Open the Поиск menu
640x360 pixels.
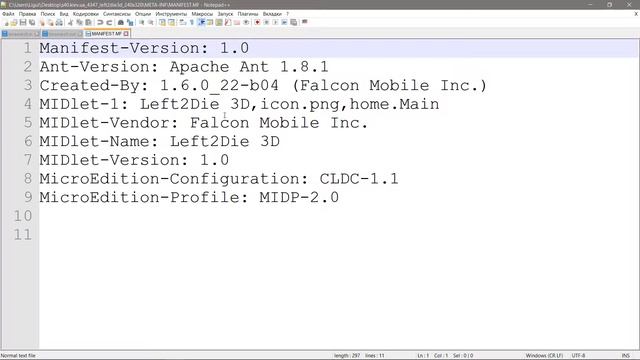click(48, 14)
